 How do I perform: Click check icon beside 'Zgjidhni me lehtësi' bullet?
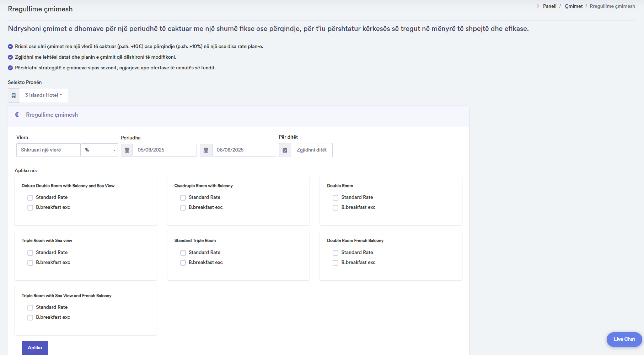pyautogui.click(x=10, y=57)
